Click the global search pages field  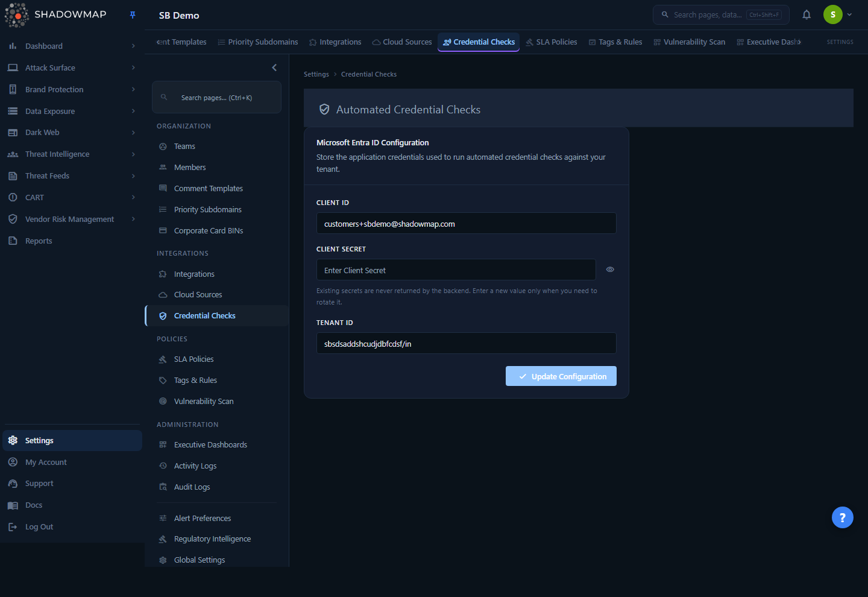(x=721, y=14)
